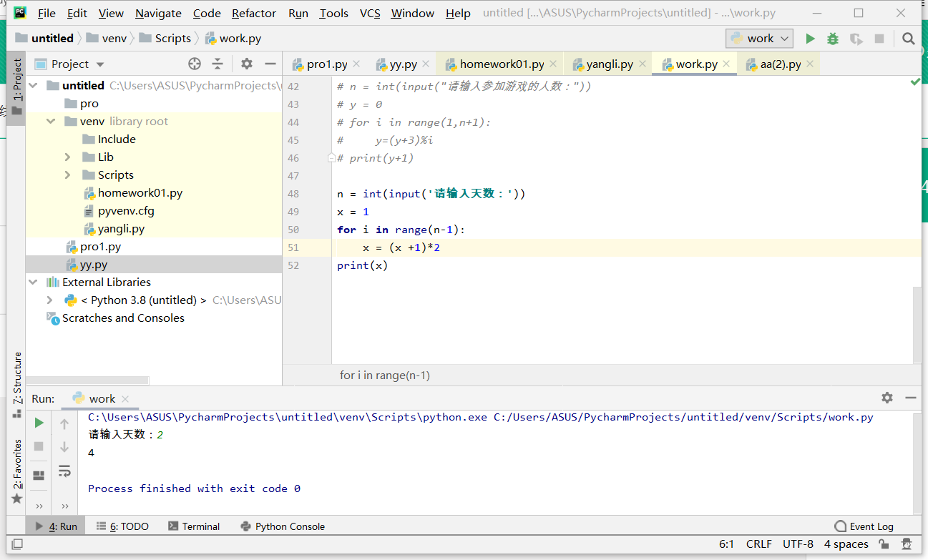Open Project panel settings gear
Image resolution: width=928 pixels, height=560 pixels.
247,64
